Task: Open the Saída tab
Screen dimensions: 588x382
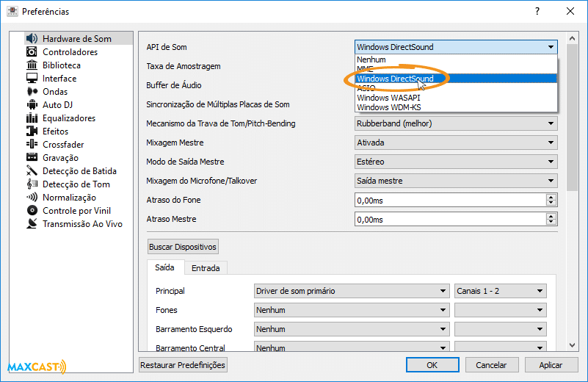Action: coord(164,268)
